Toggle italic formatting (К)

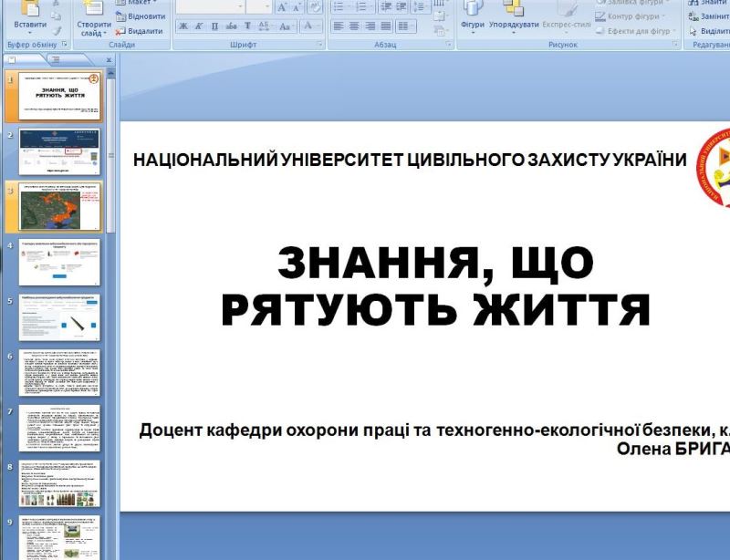[198, 26]
